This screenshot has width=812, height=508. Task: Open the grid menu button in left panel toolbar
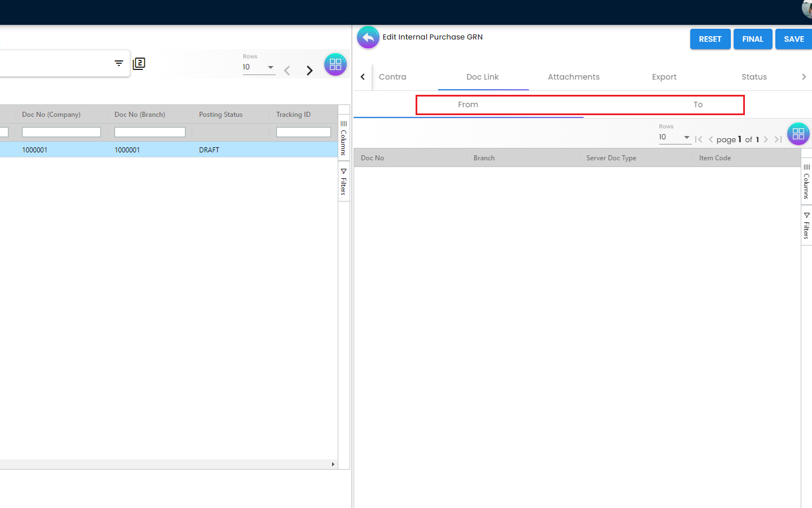[x=336, y=64]
